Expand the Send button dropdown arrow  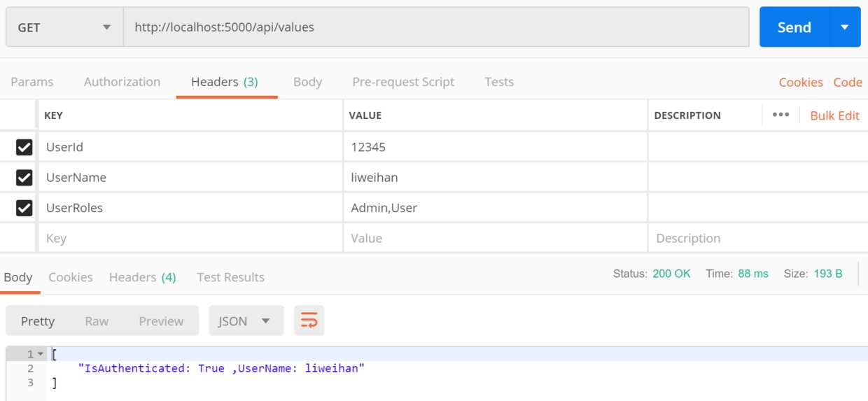pos(845,27)
